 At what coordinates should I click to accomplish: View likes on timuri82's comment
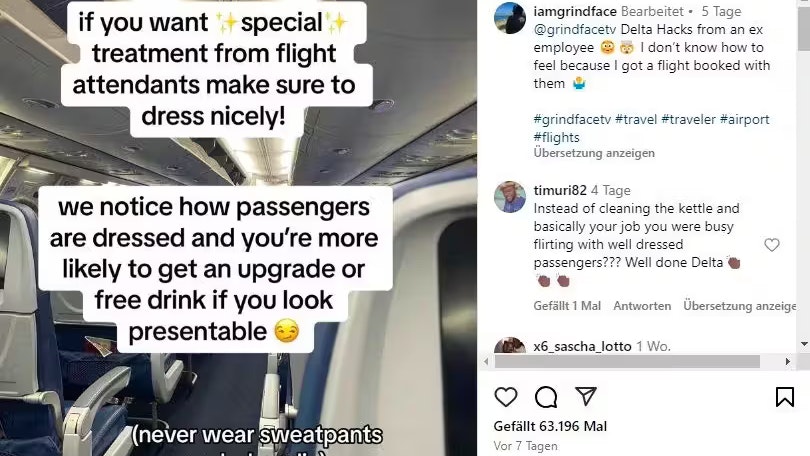point(567,306)
